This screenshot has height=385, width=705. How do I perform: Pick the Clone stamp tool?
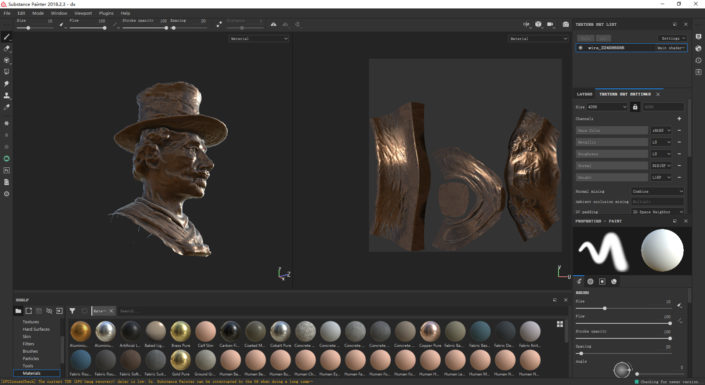click(x=6, y=95)
